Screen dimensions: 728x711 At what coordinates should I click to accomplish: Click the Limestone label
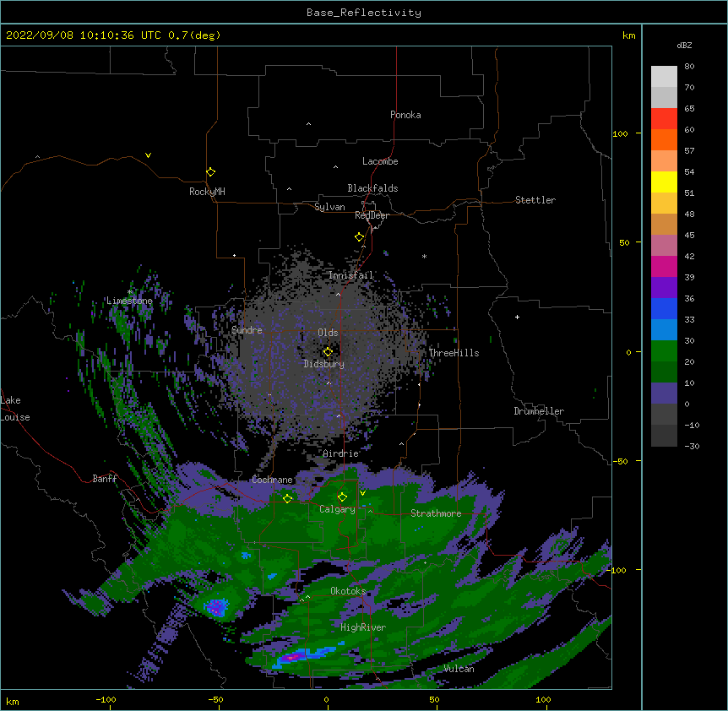(x=129, y=301)
